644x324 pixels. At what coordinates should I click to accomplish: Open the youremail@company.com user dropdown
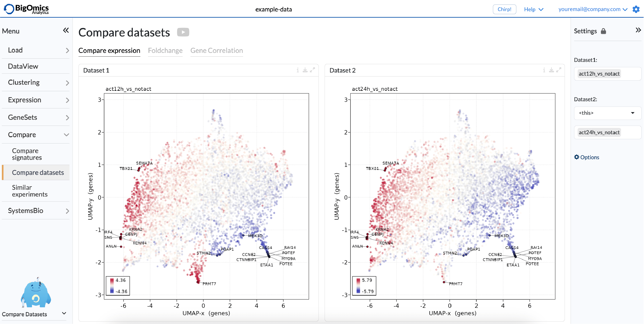[593, 9]
